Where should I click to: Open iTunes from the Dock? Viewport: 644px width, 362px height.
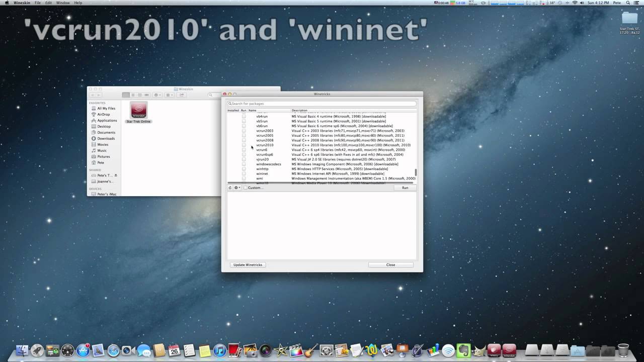[x=219, y=350]
